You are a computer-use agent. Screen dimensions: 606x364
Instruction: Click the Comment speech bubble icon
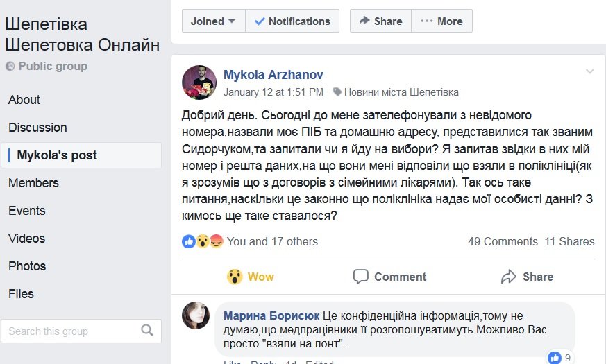coord(360,277)
